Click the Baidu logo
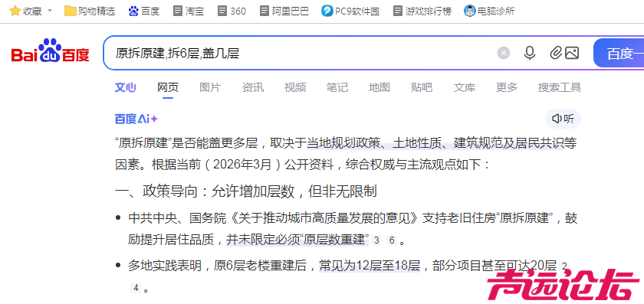This screenshot has width=644, height=304. (50, 51)
